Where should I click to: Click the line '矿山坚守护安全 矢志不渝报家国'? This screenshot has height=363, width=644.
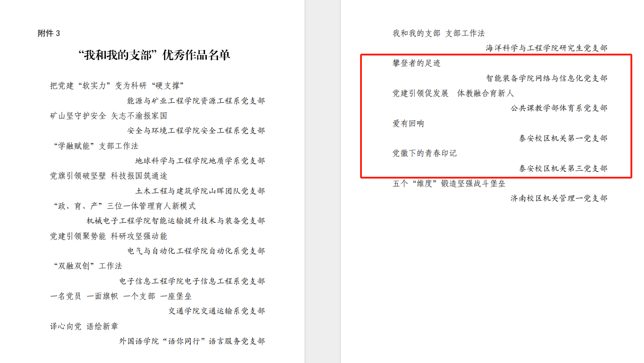click(x=109, y=116)
